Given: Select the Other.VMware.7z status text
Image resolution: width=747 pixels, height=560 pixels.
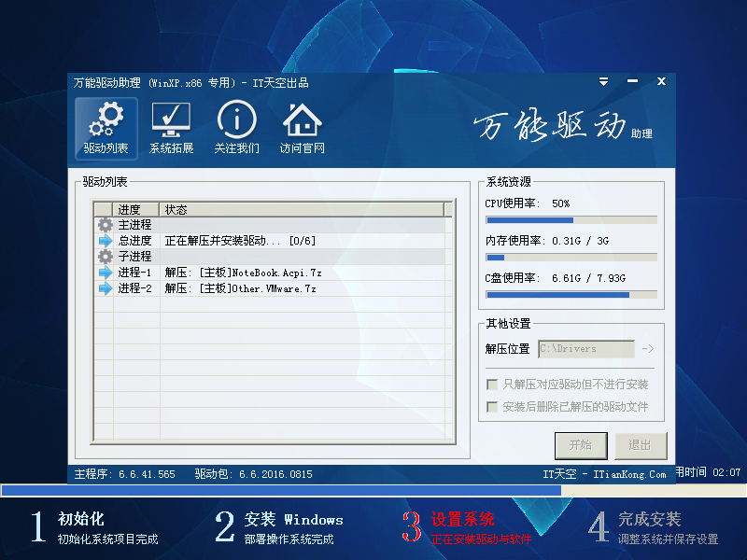Looking at the screenshot, I should (x=240, y=288).
